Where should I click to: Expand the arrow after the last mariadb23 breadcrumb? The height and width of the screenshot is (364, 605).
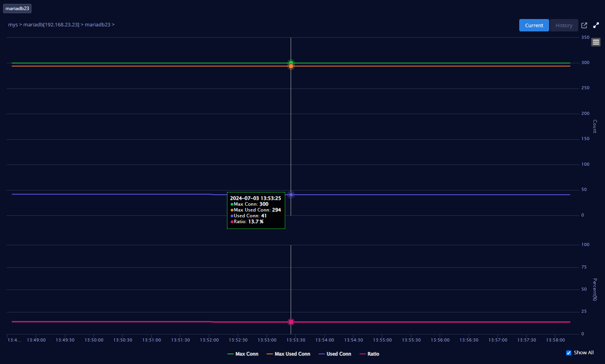click(x=113, y=24)
